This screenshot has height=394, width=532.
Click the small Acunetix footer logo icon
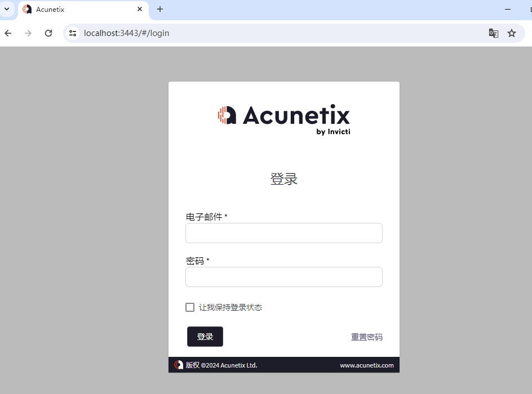pyautogui.click(x=179, y=365)
